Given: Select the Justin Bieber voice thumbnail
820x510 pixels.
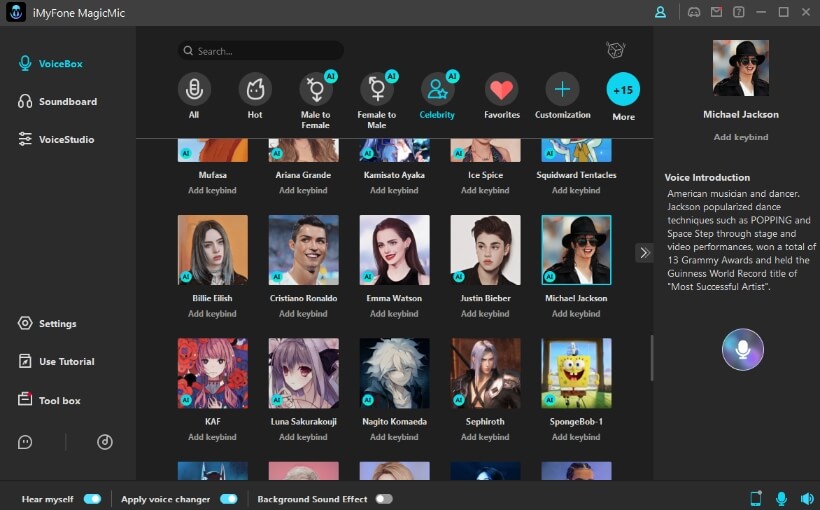Looking at the screenshot, I should pyautogui.click(x=485, y=250).
